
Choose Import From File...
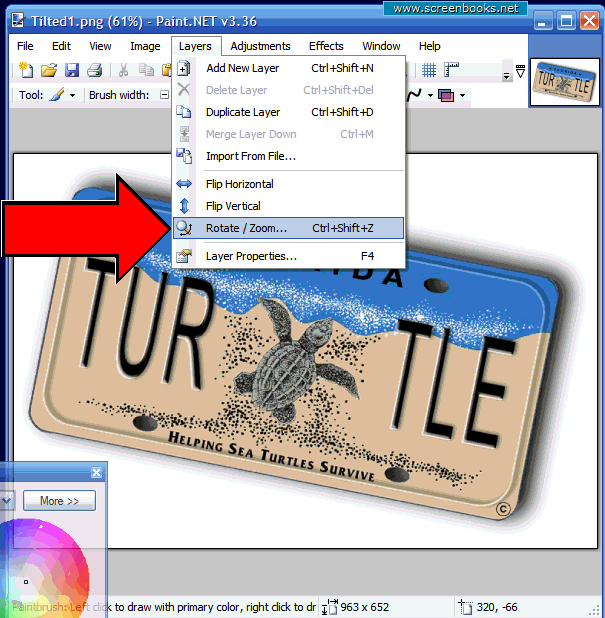[x=289, y=156]
